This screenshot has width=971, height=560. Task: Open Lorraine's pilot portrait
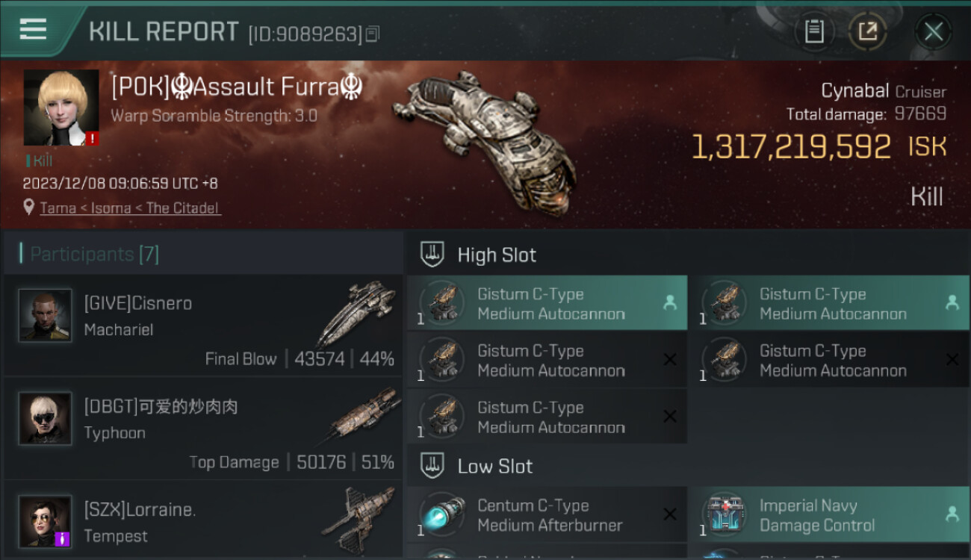45,521
